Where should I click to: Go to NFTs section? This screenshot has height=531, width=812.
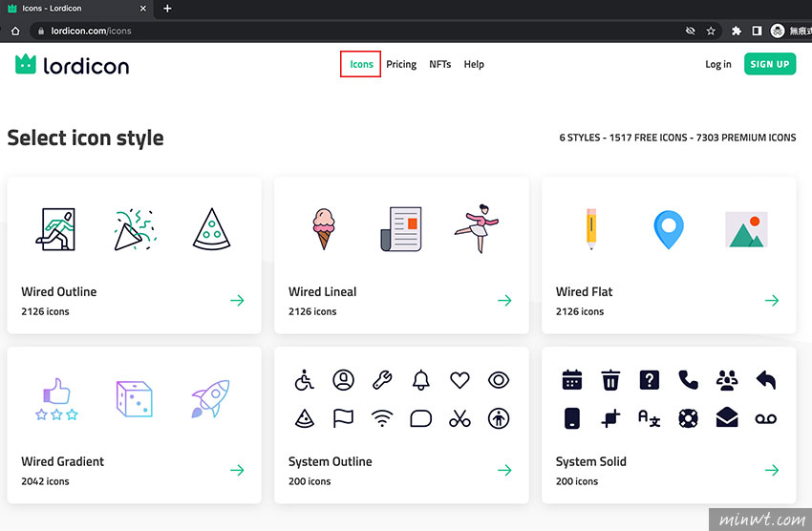pyautogui.click(x=439, y=64)
